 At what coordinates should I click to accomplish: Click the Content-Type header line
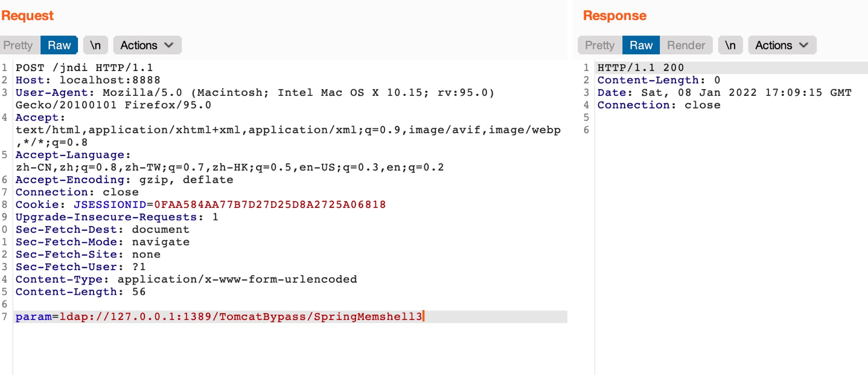click(187, 280)
